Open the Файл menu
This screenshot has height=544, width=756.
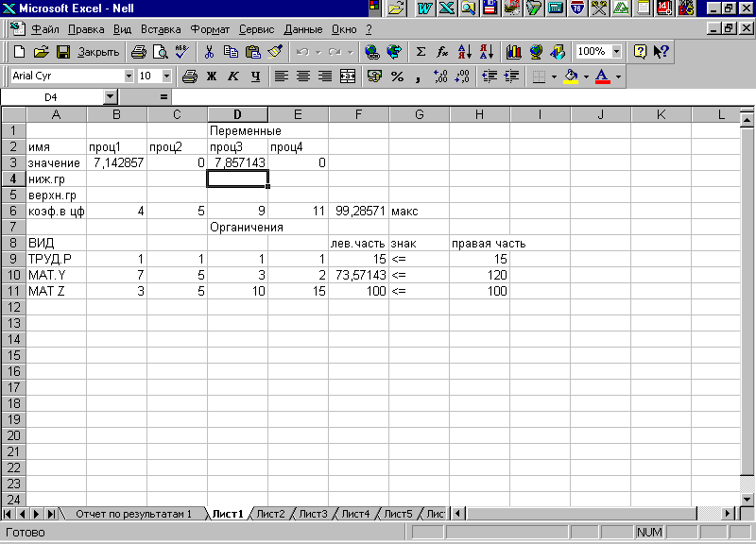point(45,29)
